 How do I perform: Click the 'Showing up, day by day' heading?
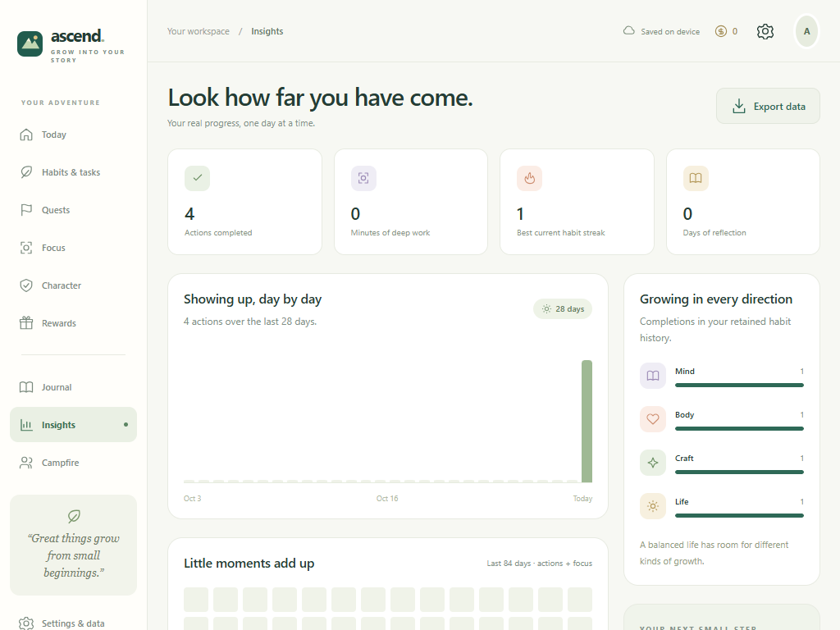pos(253,299)
